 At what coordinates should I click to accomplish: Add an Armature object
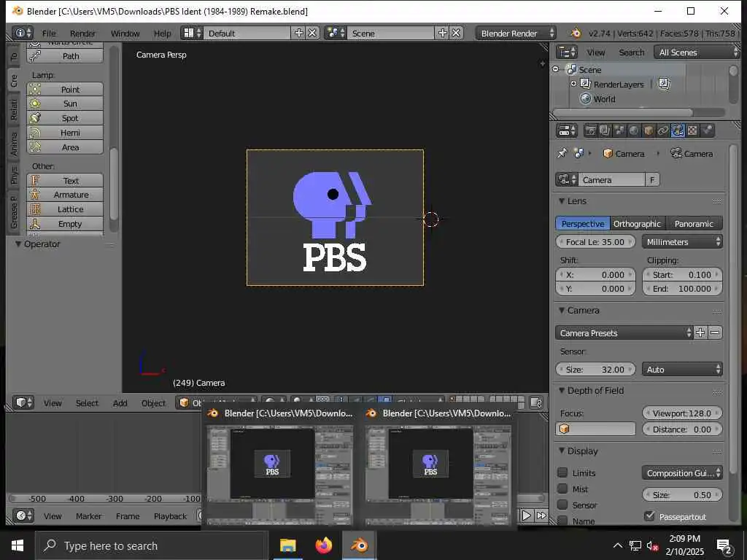(65, 195)
